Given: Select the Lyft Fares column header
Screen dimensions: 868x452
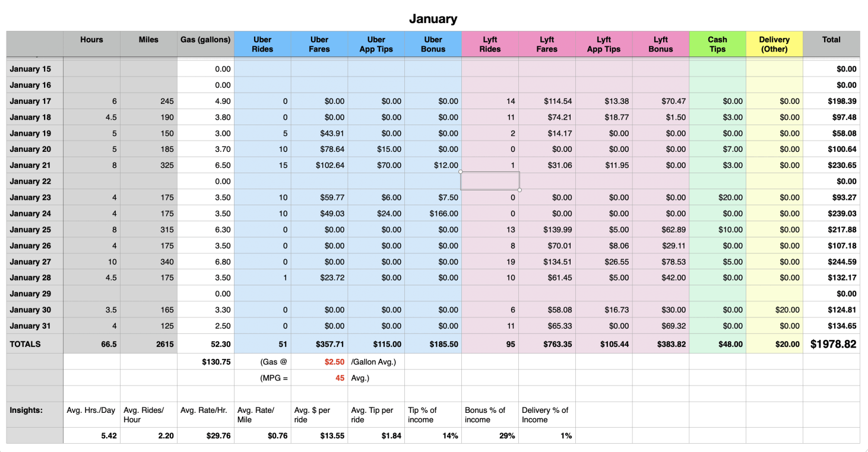Looking at the screenshot, I should [547, 44].
